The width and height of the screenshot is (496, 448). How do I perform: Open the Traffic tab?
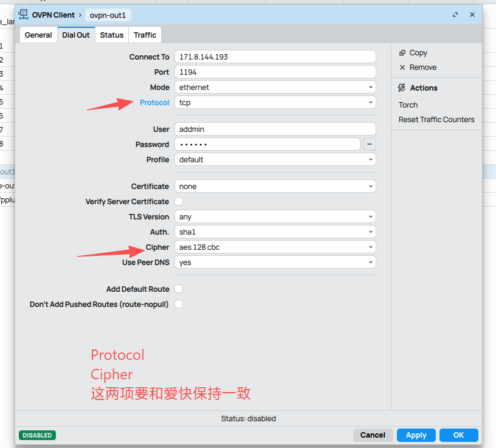145,35
